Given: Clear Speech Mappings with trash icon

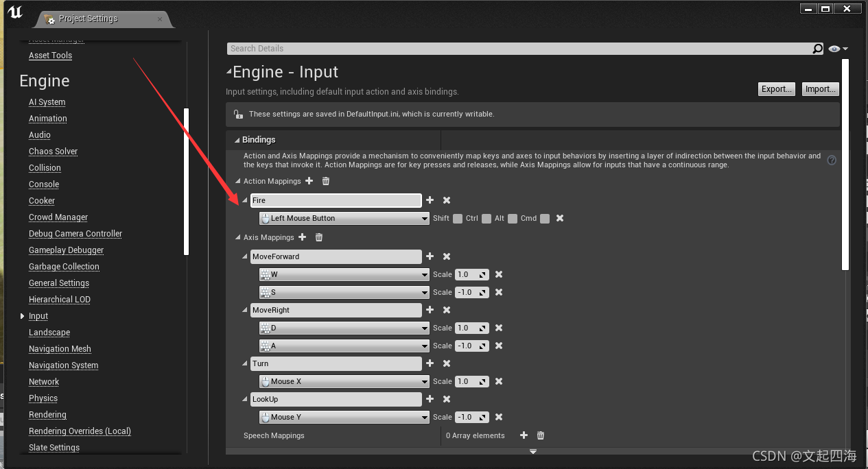Looking at the screenshot, I should pyautogui.click(x=541, y=435).
